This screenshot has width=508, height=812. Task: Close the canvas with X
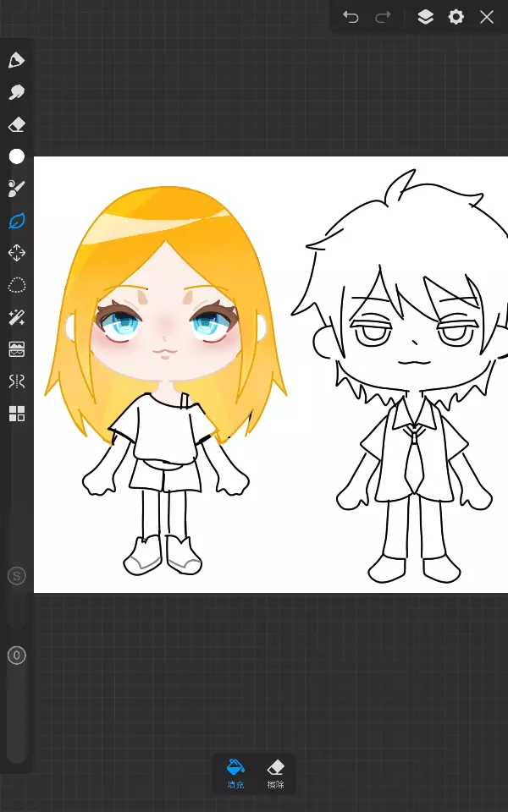click(x=487, y=17)
